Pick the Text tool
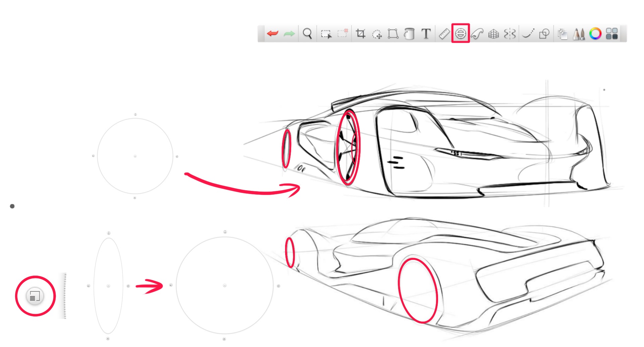644x347 pixels. pyautogui.click(x=425, y=34)
